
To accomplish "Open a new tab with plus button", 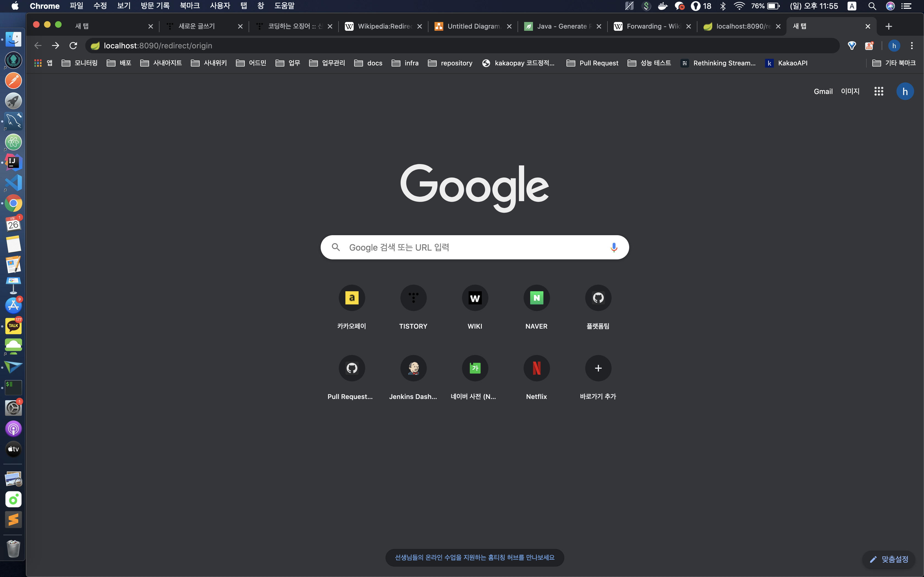I will pos(889,26).
